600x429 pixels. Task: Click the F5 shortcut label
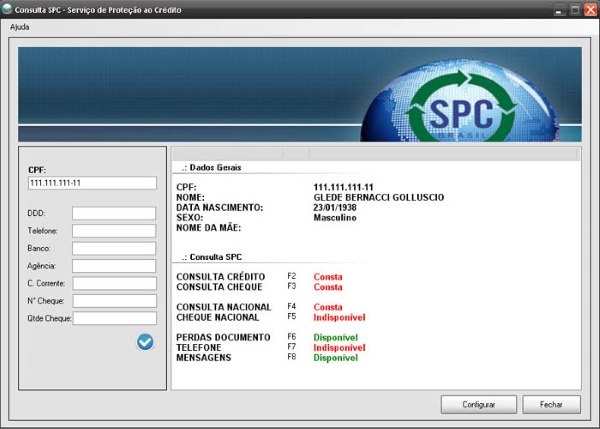[292, 316]
